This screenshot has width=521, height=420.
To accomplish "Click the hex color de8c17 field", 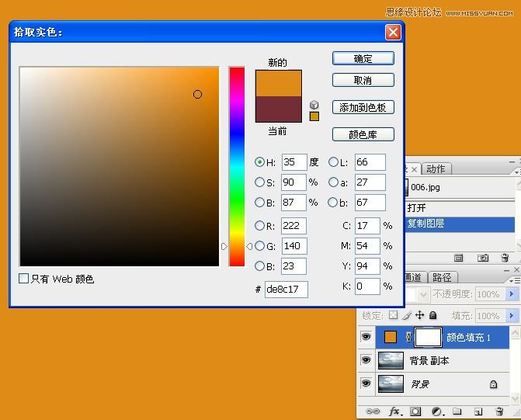I will pyautogui.click(x=286, y=289).
